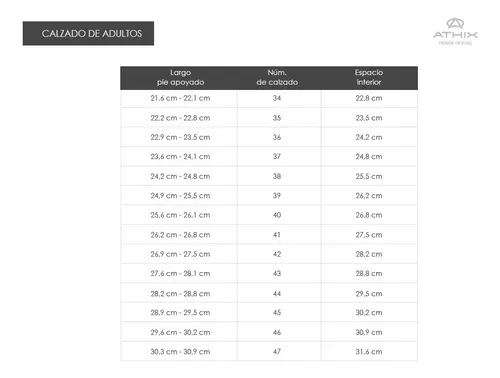Select shoe size 40 cell
Viewport: 500px width, 378px height.
[x=277, y=215]
